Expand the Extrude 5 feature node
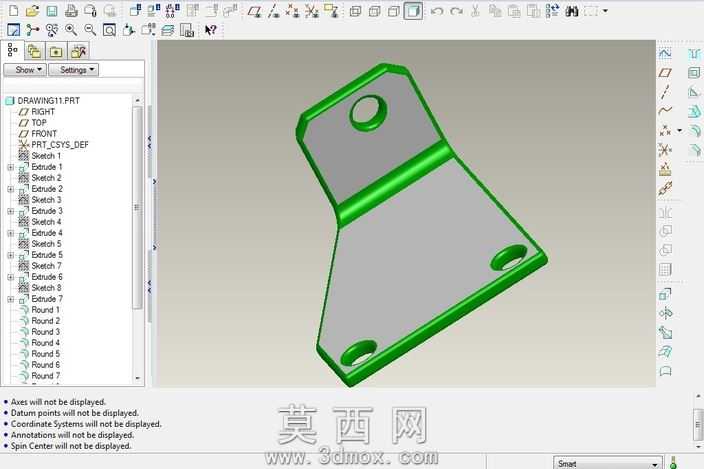 pos(11,255)
